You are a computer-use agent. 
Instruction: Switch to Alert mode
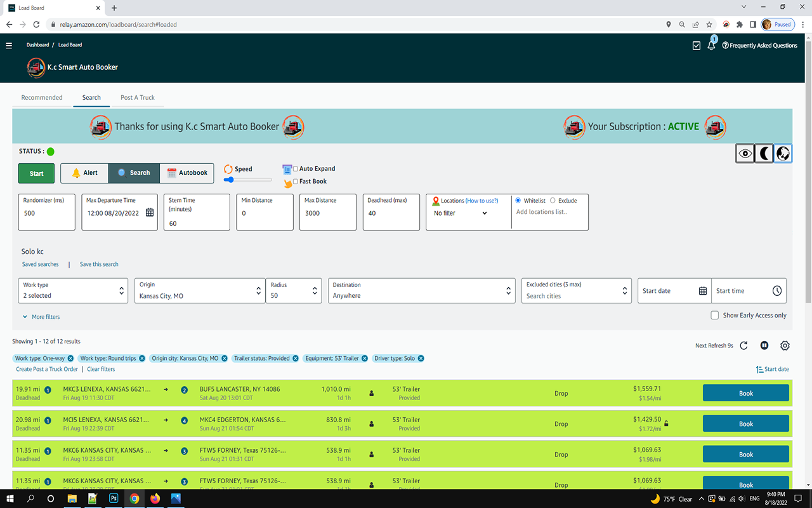point(84,173)
